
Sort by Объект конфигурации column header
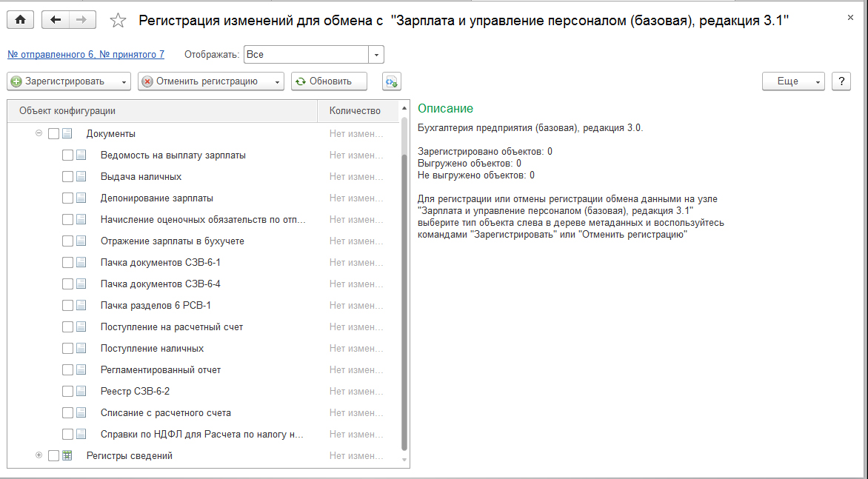162,110
